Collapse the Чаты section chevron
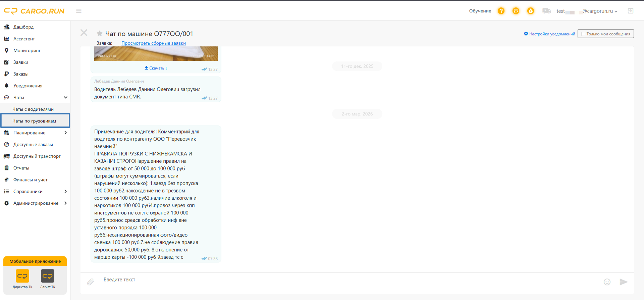The width and height of the screenshot is (644, 300). click(x=65, y=97)
